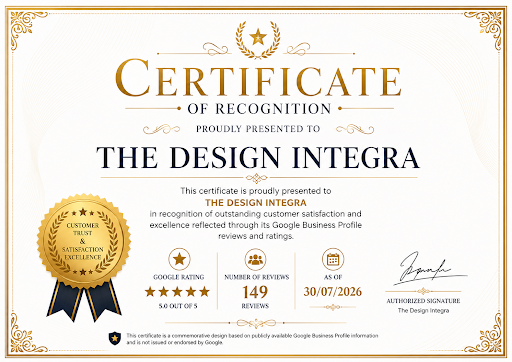
Task: Click the REVIEWS label under 149
Action: coord(255,306)
